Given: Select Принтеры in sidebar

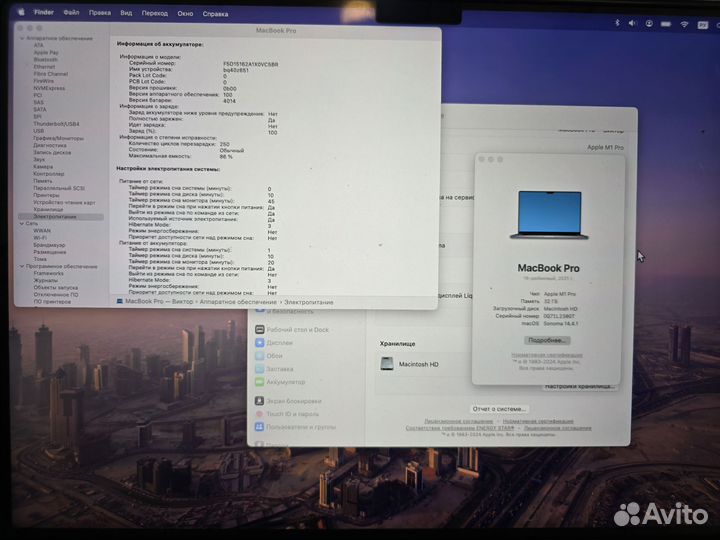Looking at the screenshot, I should coord(47,195).
